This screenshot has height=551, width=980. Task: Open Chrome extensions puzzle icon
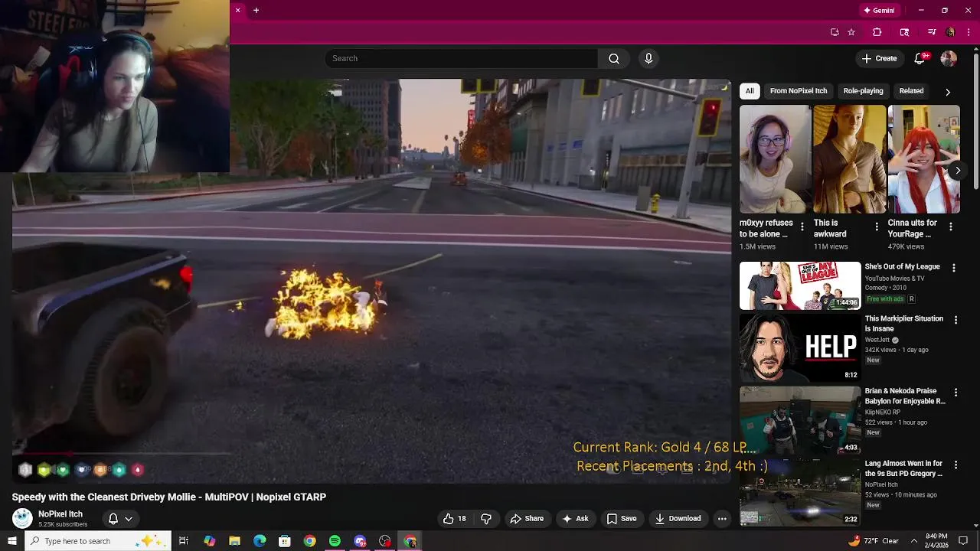pos(877,32)
